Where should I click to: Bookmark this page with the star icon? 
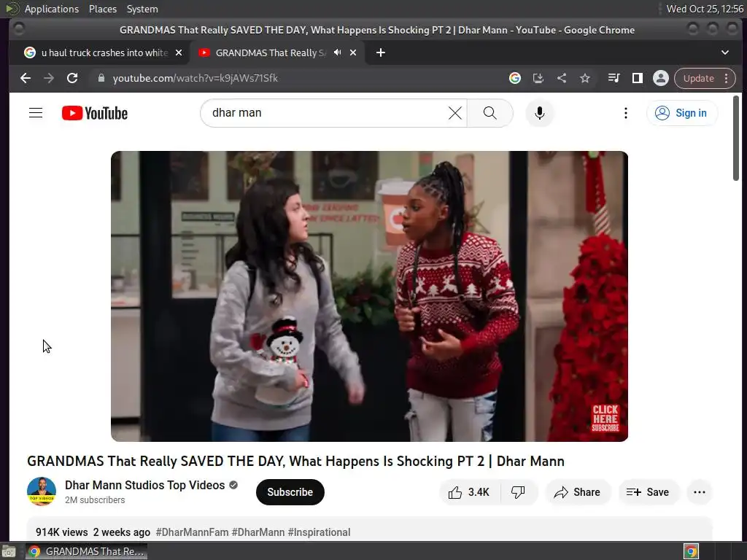coord(585,78)
